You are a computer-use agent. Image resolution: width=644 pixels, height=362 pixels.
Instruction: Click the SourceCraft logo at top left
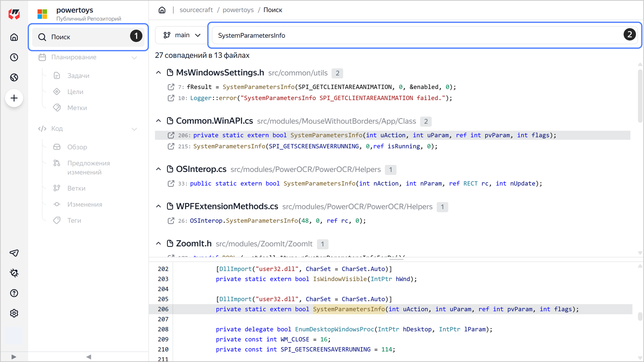click(14, 14)
